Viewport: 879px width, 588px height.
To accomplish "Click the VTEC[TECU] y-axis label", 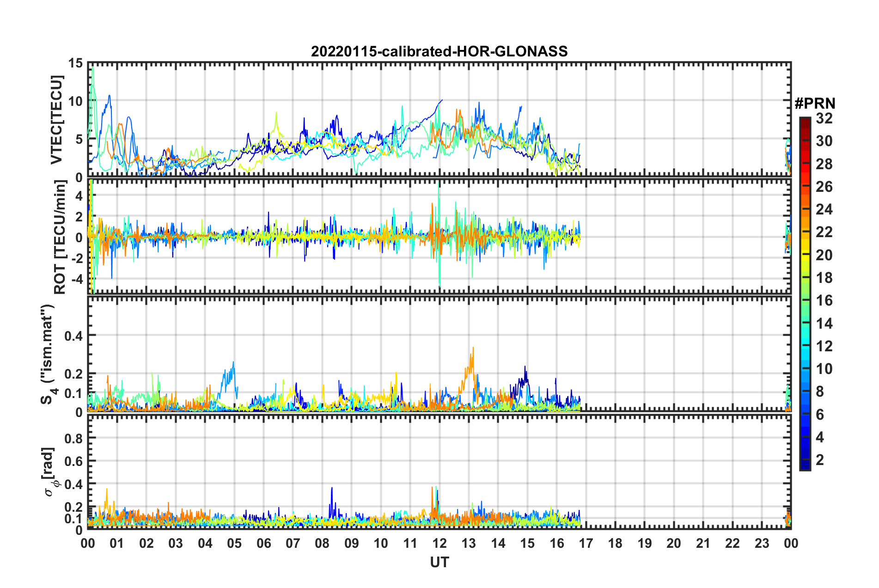I will click(x=57, y=120).
